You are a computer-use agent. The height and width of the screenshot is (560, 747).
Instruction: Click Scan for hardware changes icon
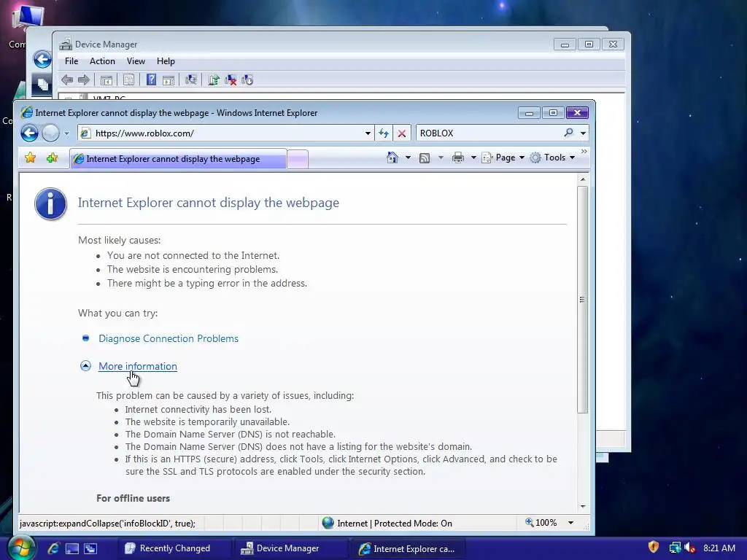coord(191,79)
